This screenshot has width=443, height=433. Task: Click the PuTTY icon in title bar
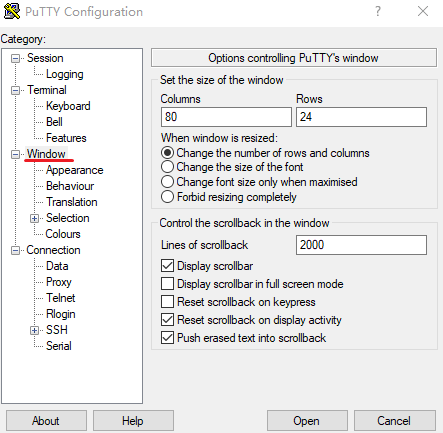pyautogui.click(x=12, y=11)
